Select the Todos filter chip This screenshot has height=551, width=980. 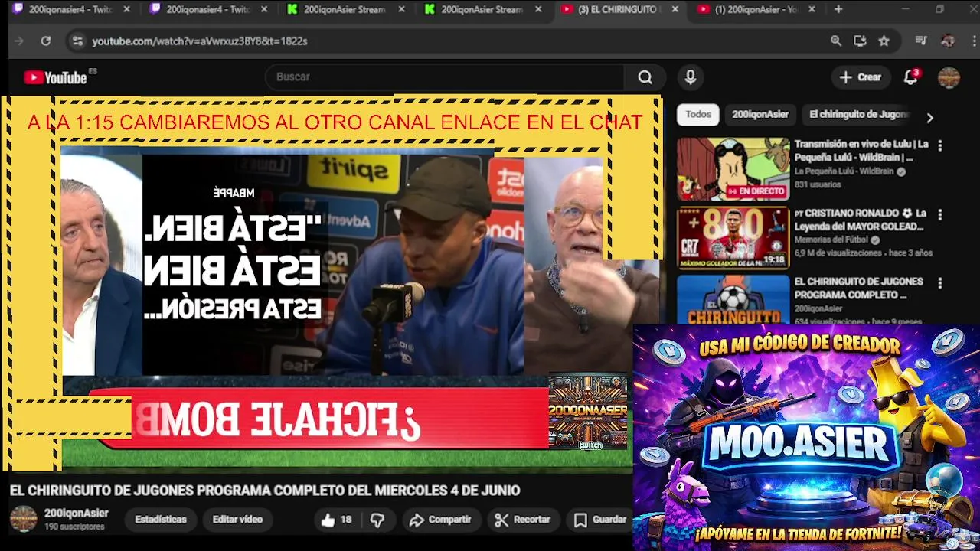pyautogui.click(x=697, y=114)
